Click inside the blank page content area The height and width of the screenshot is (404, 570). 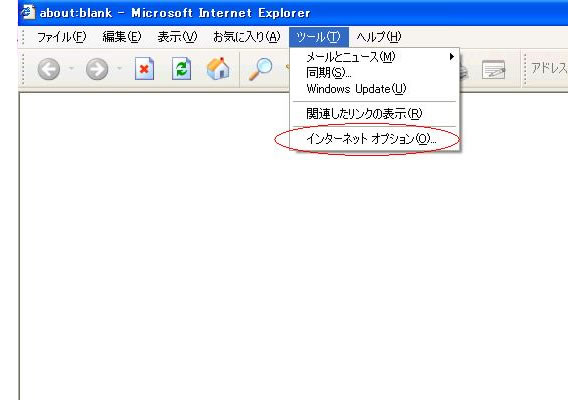(294, 247)
